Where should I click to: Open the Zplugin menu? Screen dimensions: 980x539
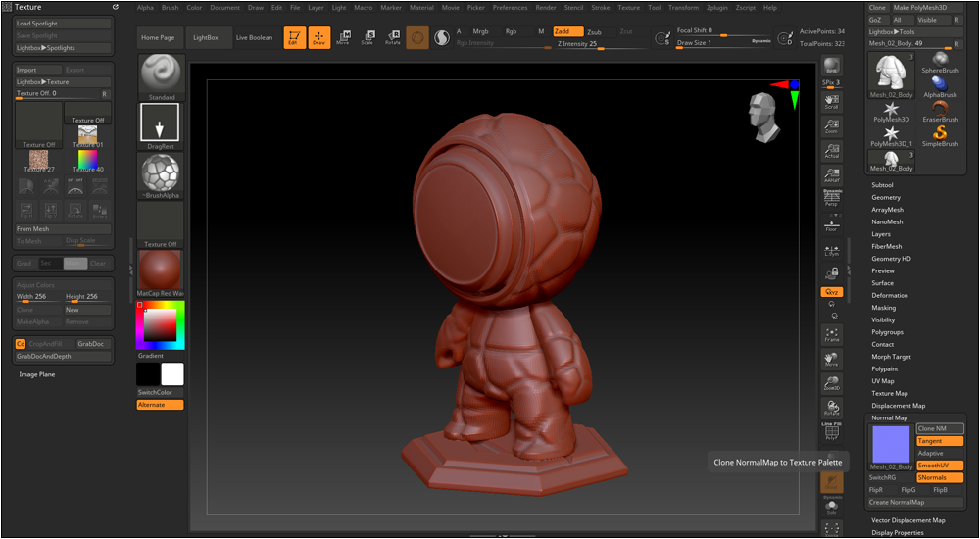717,7
